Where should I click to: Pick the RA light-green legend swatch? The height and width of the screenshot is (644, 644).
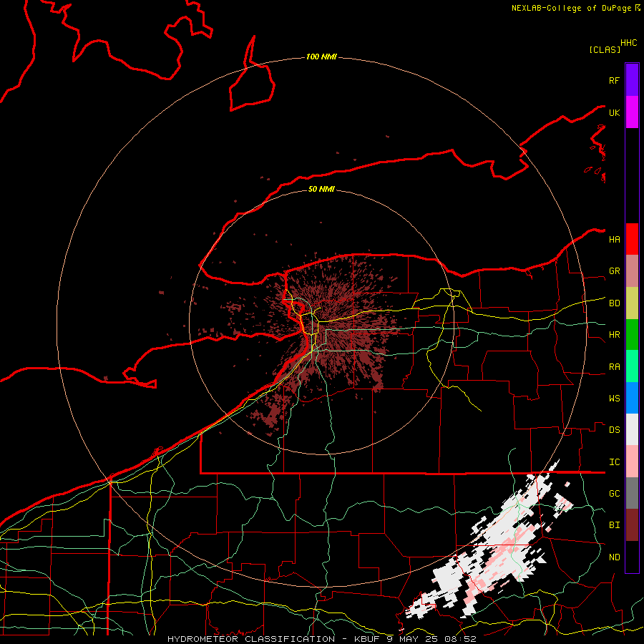click(632, 366)
